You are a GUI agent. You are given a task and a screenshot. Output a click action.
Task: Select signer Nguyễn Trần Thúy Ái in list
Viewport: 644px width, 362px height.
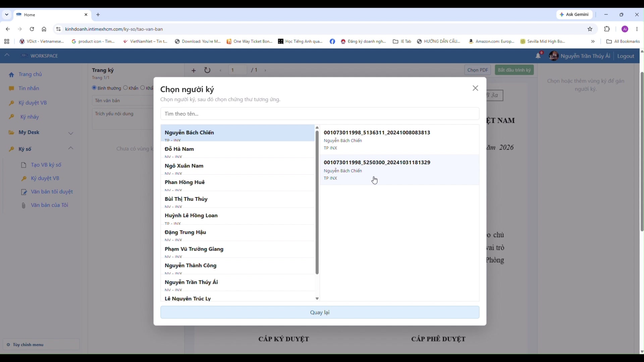(237, 283)
